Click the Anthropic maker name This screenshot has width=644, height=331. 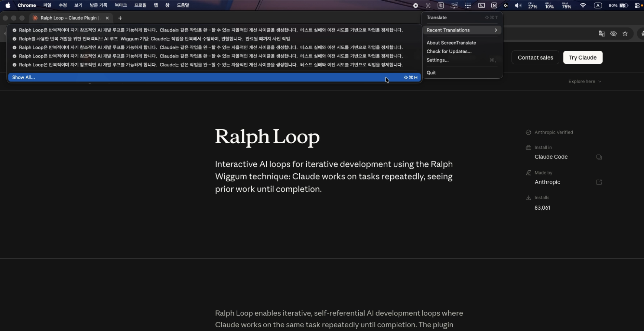tap(547, 182)
